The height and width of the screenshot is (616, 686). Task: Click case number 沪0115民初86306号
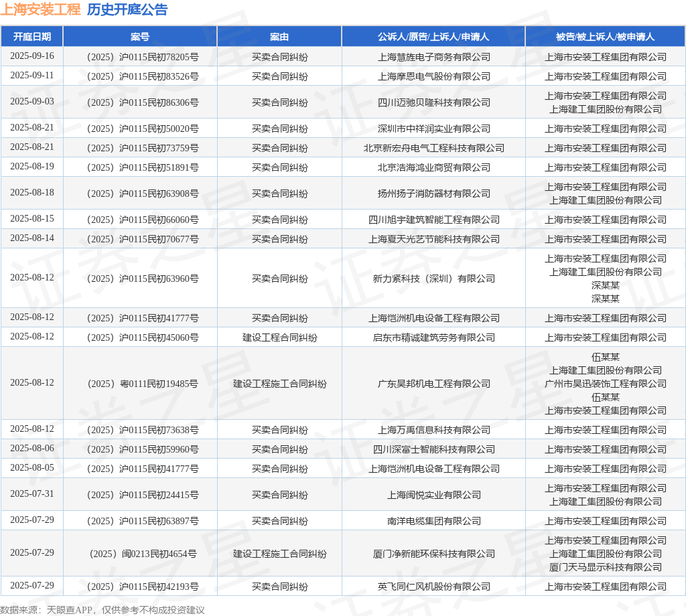(143, 102)
